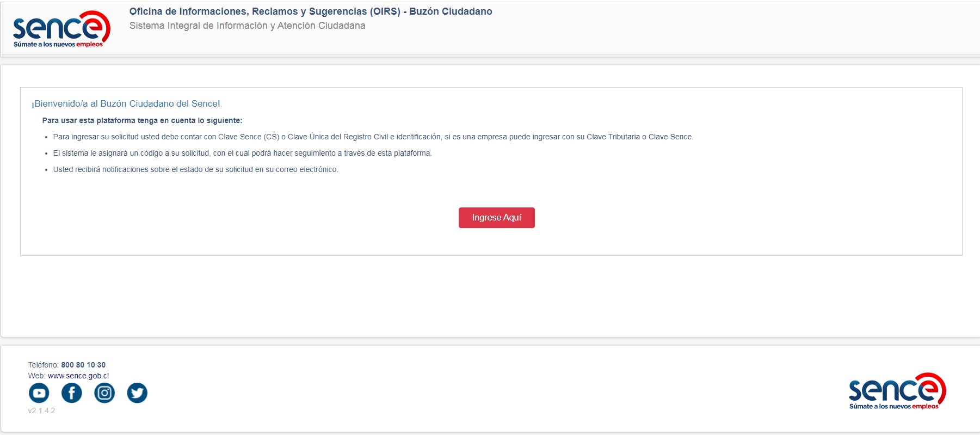This screenshot has height=435, width=980.
Task: Click the 'Web:' label in the footer
Action: click(36, 376)
